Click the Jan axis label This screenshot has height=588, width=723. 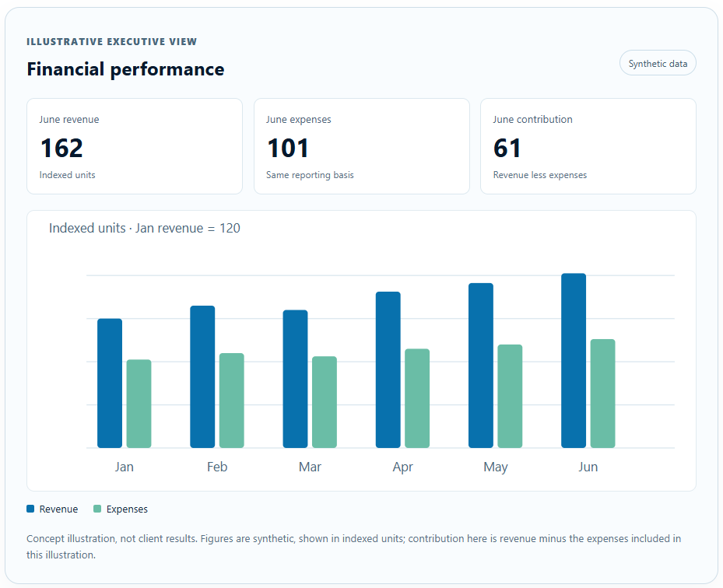tap(124, 467)
